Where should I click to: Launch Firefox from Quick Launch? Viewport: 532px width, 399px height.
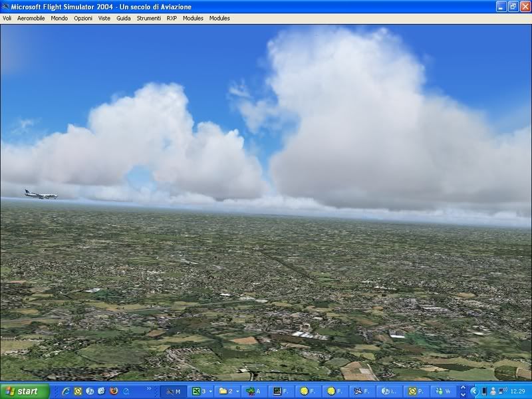pos(114,391)
